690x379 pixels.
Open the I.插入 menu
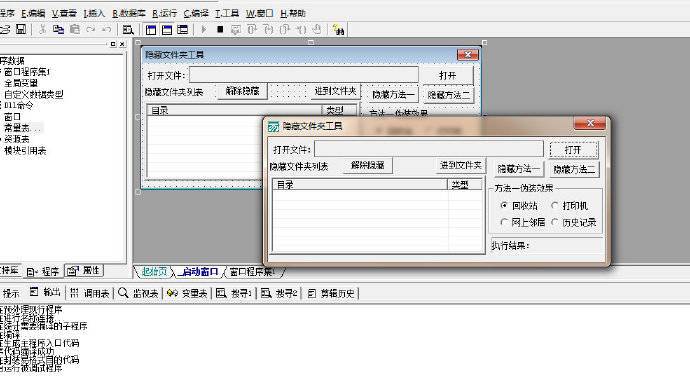pos(94,14)
